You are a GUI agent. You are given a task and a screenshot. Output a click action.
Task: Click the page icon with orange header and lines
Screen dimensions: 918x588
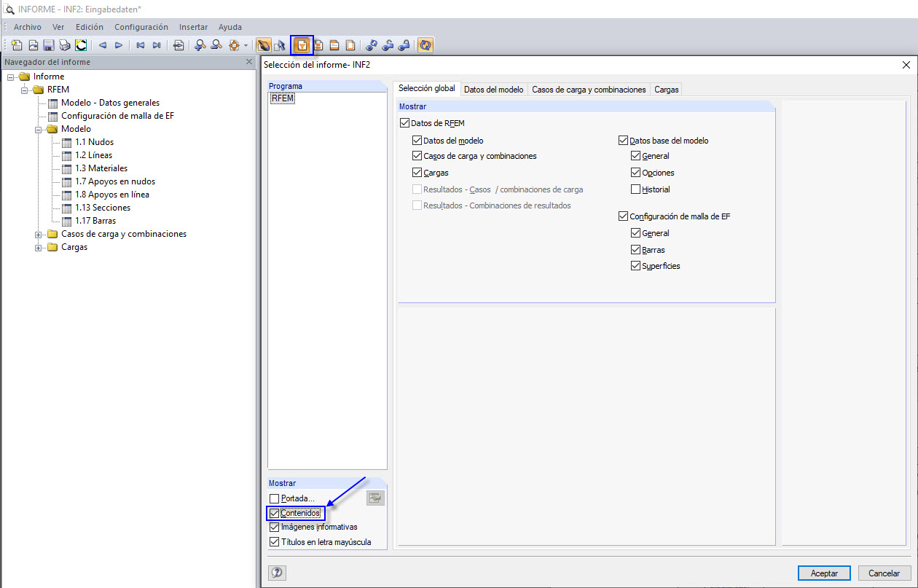click(x=334, y=45)
